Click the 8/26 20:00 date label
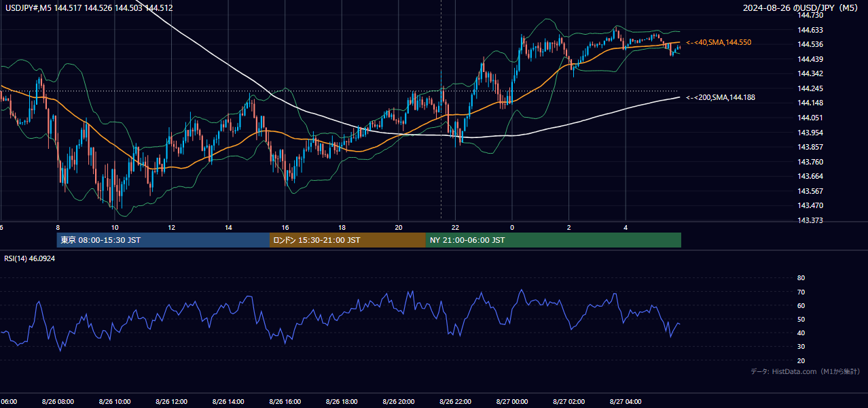The width and height of the screenshot is (868, 408). point(399,402)
